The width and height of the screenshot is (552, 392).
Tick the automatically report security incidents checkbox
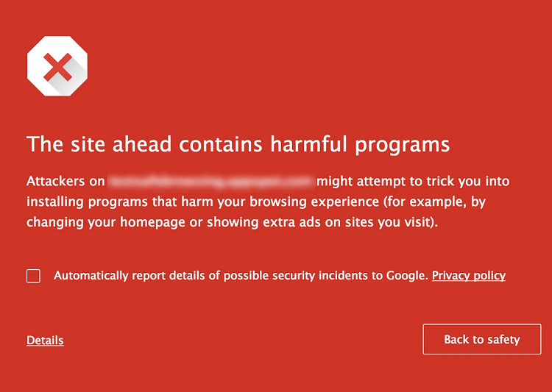click(x=33, y=276)
